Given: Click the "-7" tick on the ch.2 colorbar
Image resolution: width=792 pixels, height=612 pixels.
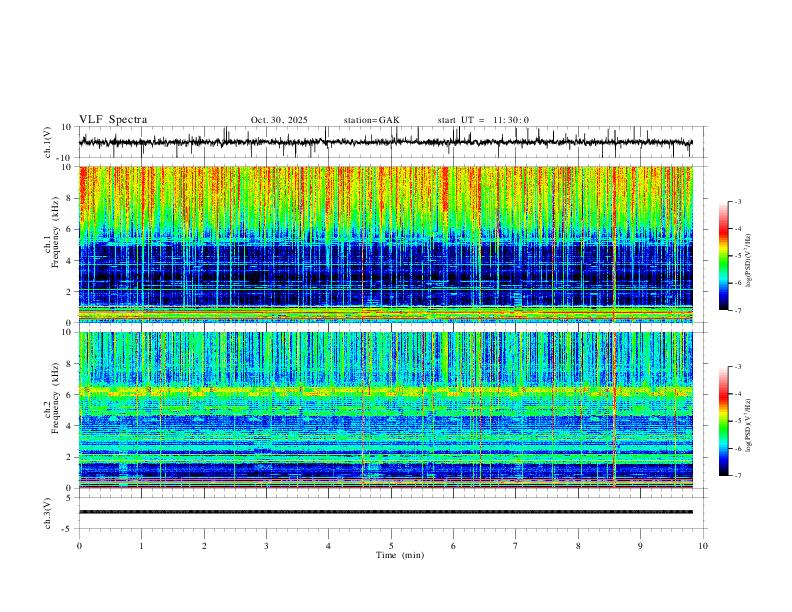Looking at the screenshot, I should (738, 476).
